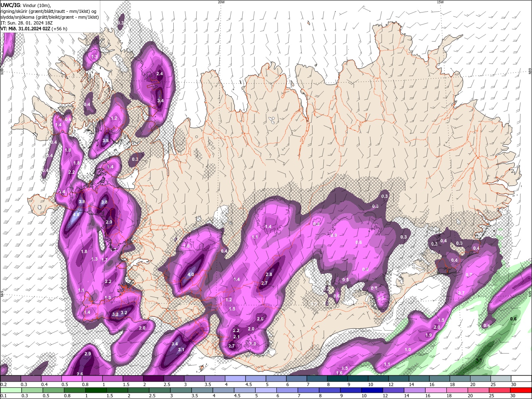Select the pale grey swatch between 25 and 30, top row
Image resolution: width=532 pixels, height=399 pixels.
(501, 379)
